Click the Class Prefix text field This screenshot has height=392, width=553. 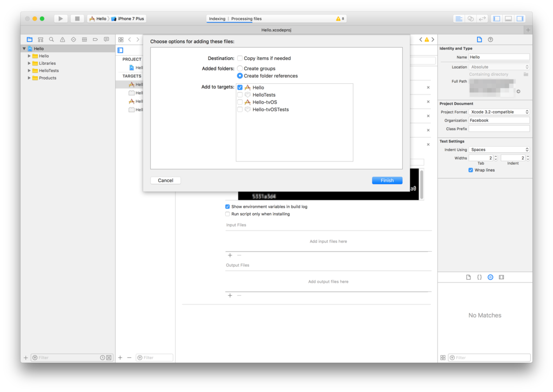point(499,129)
